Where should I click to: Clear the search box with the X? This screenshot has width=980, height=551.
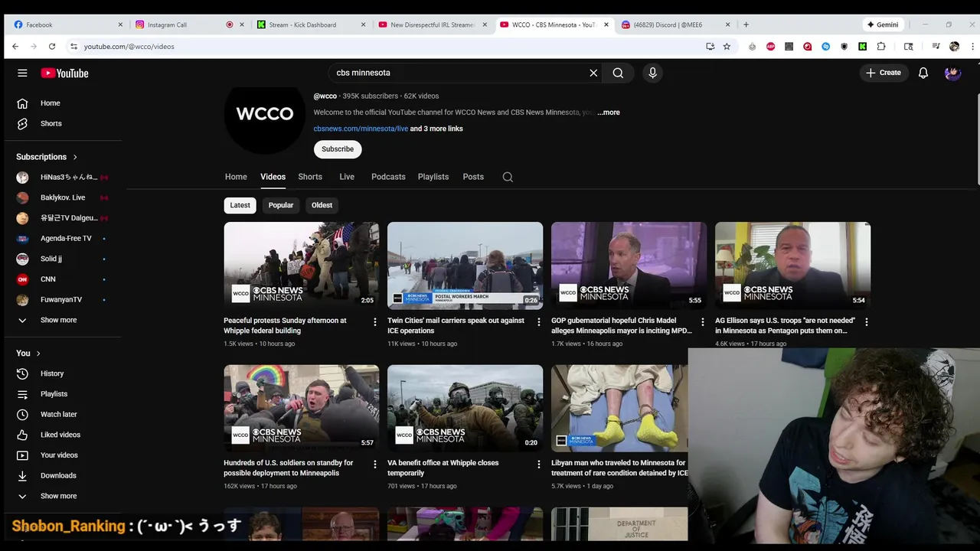[x=593, y=73]
